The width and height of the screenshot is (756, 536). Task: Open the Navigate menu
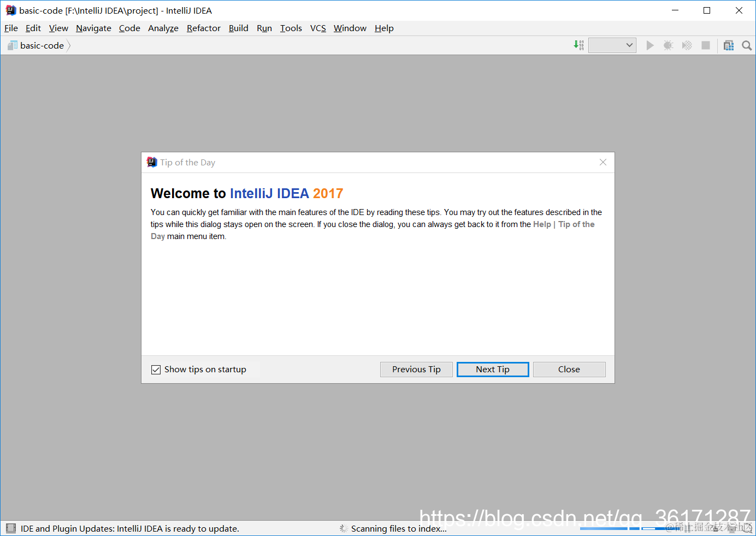pyautogui.click(x=93, y=28)
